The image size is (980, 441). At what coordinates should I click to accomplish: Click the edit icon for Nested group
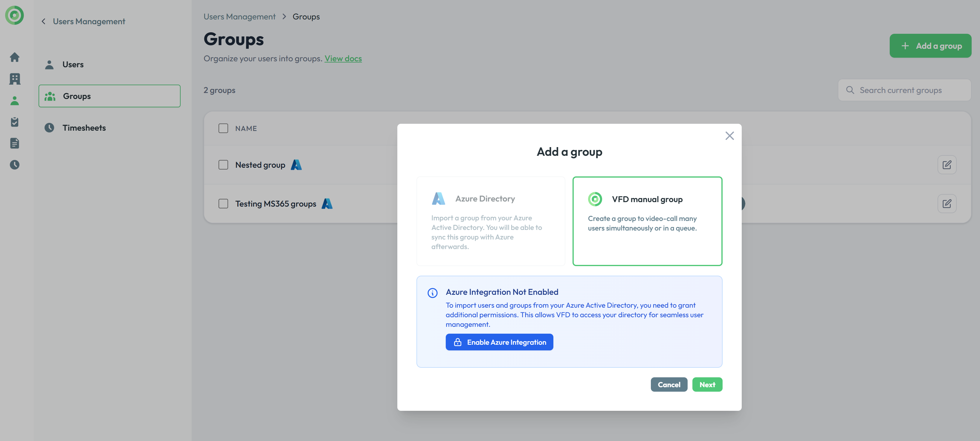point(947,165)
